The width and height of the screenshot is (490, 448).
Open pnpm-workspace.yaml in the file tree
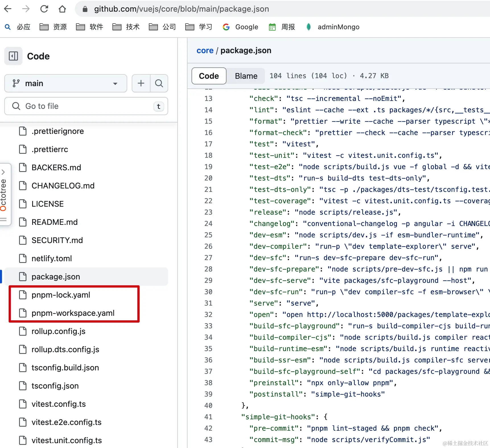(73, 313)
